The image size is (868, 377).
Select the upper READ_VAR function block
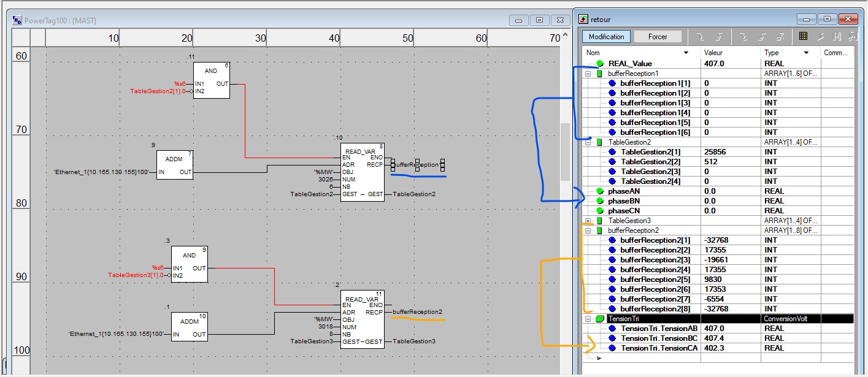click(362, 172)
